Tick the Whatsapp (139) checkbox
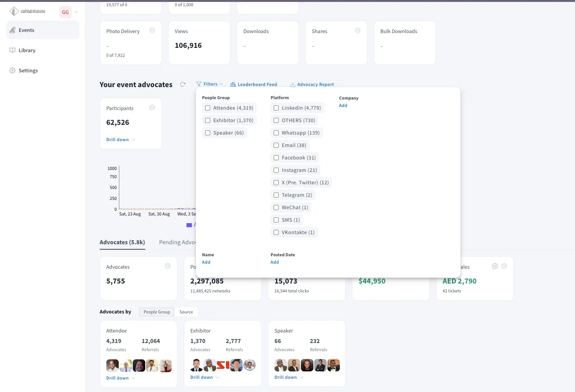This screenshot has height=392, width=575. click(x=276, y=133)
